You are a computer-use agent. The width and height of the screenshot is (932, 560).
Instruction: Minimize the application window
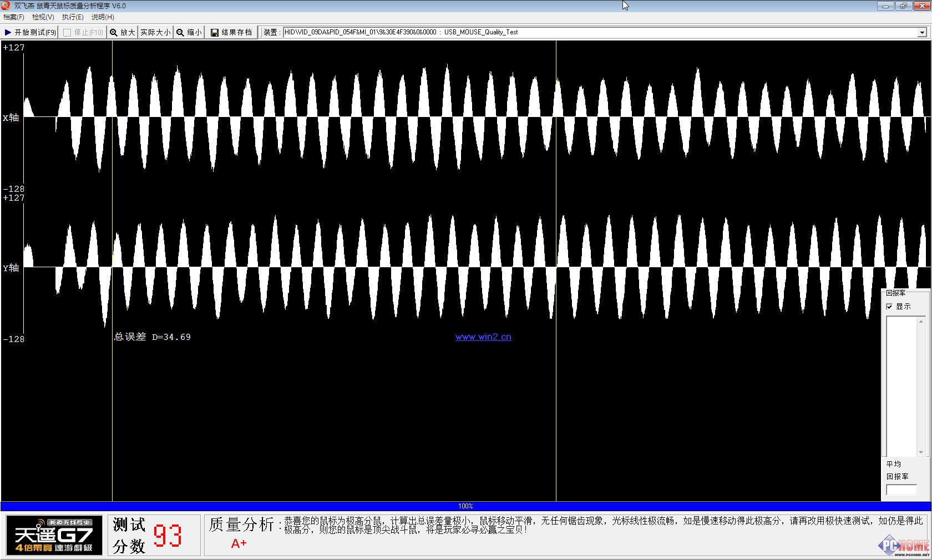(x=885, y=6)
